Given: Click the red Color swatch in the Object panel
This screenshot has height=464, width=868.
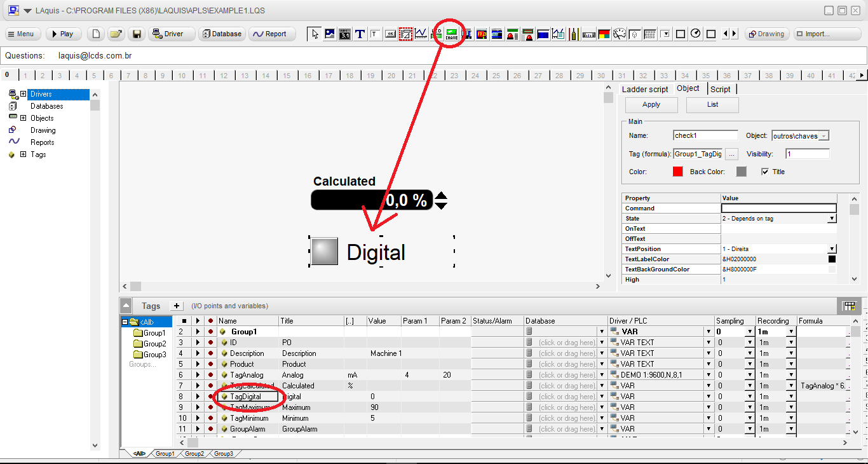Looking at the screenshot, I should 677,171.
